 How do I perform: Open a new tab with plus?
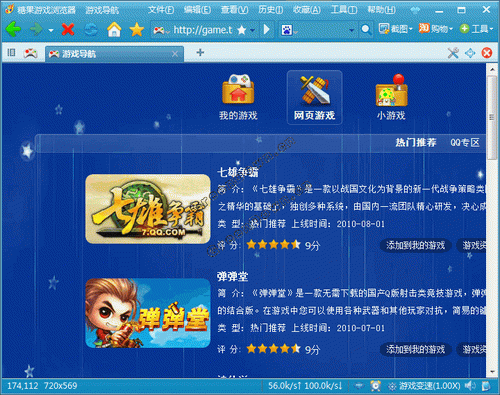click(200, 52)
